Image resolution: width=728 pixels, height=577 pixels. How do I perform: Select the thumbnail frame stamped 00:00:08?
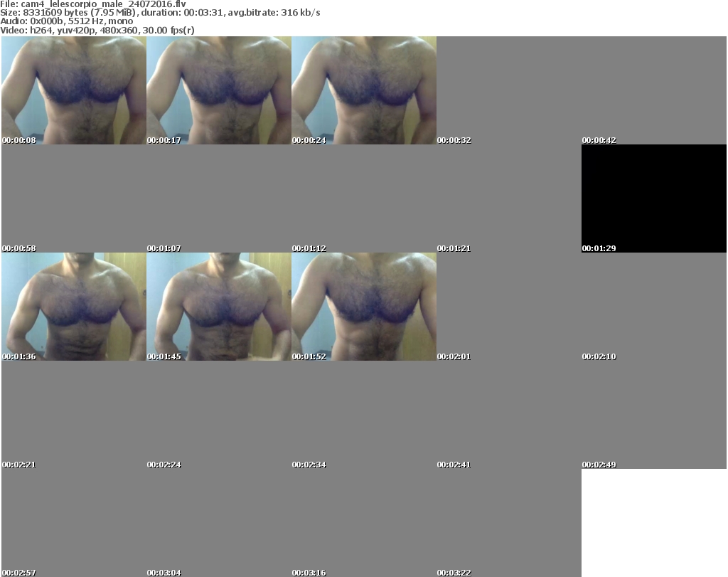(74, 90)
